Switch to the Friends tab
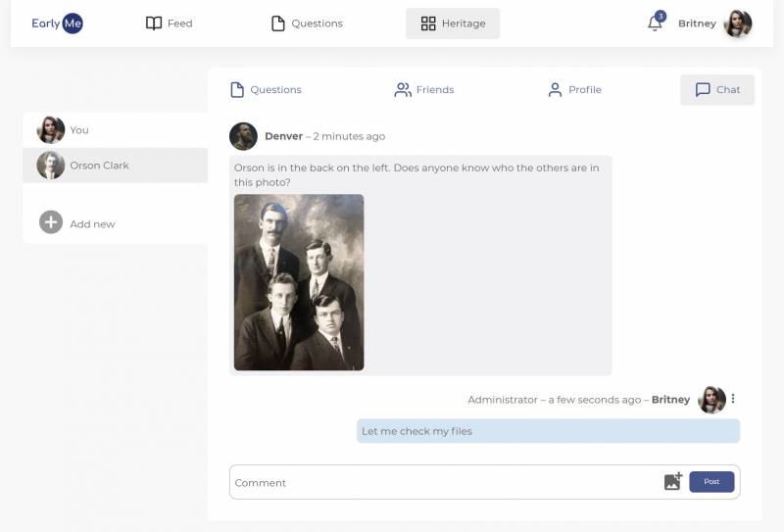The width and height of the screenshot is (784, 532). (x=424, y=89)
